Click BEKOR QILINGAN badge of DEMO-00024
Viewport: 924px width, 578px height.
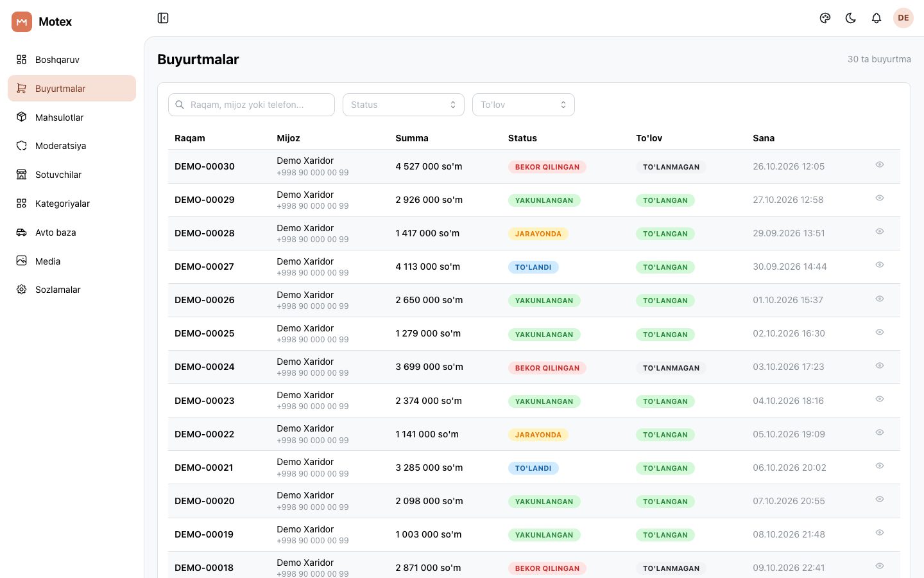[547, 368]
